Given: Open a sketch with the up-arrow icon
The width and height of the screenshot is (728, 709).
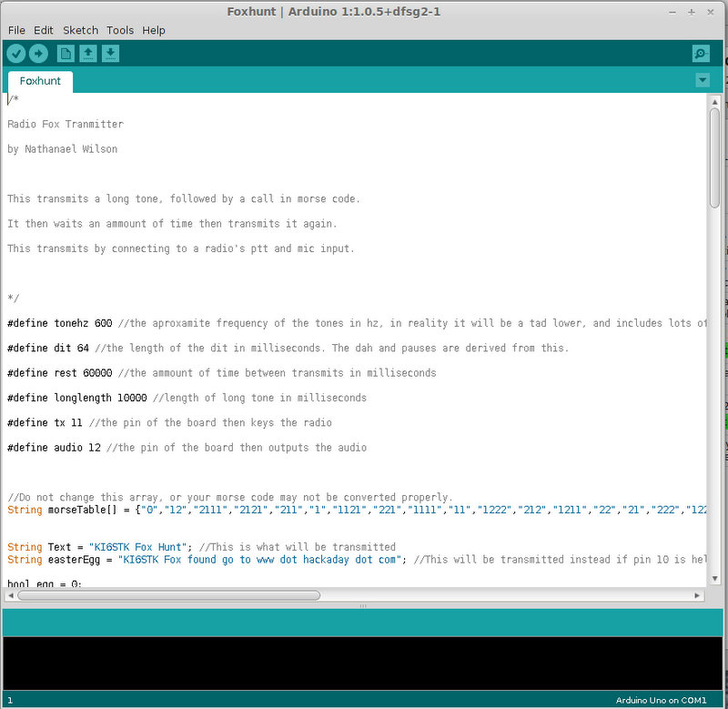Looking at the screenshot, I should [87, 54].
